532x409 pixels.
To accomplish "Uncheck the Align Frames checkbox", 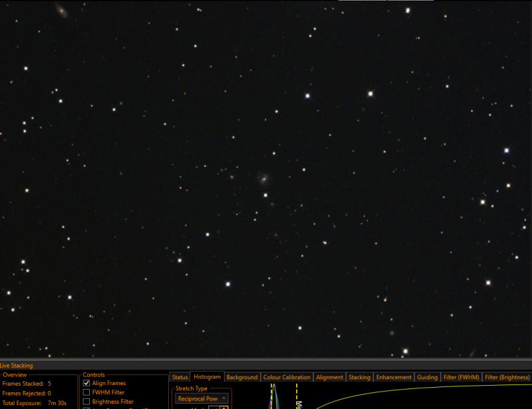I will (x=86, y=383).
